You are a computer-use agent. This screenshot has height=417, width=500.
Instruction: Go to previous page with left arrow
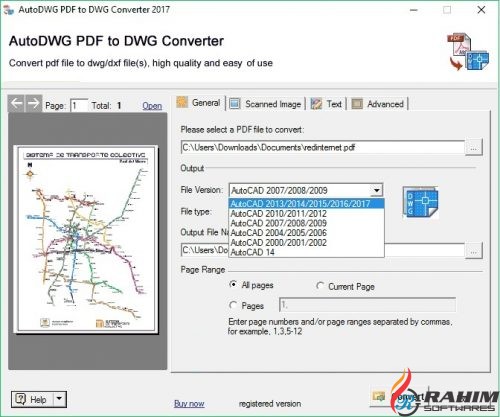(17, 103)
